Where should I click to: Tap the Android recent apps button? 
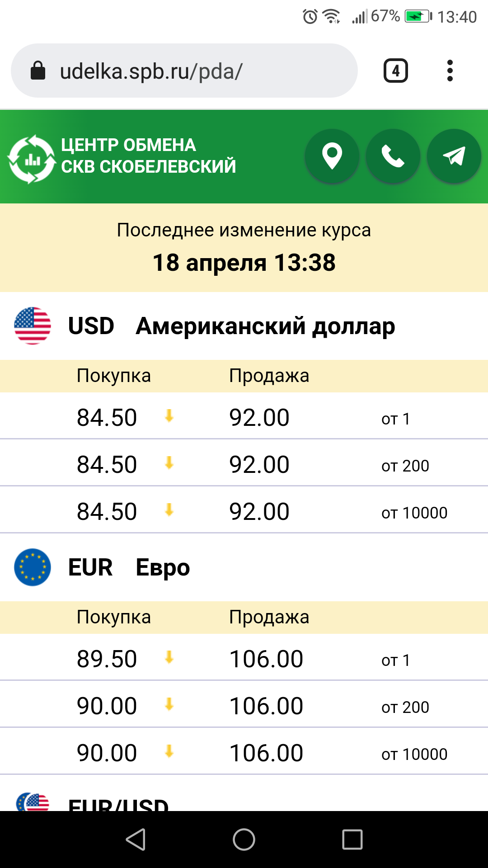(x=352, y=840)
